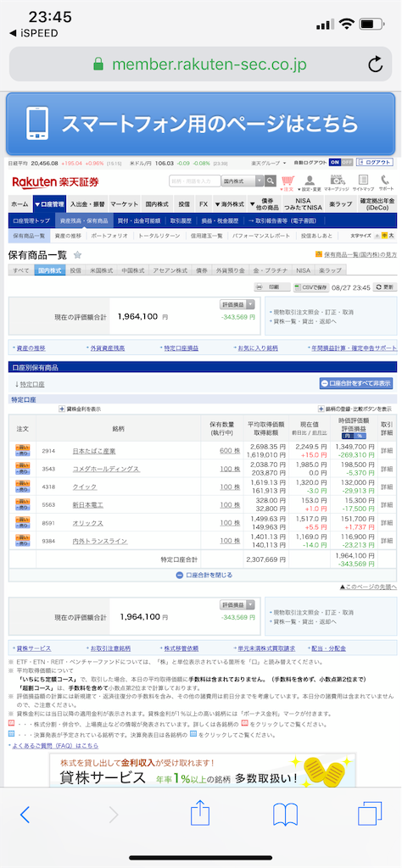This screenshot has width=402, height=868.
Task: Open the 入出金・振替 menu
Action: (87, 203)
